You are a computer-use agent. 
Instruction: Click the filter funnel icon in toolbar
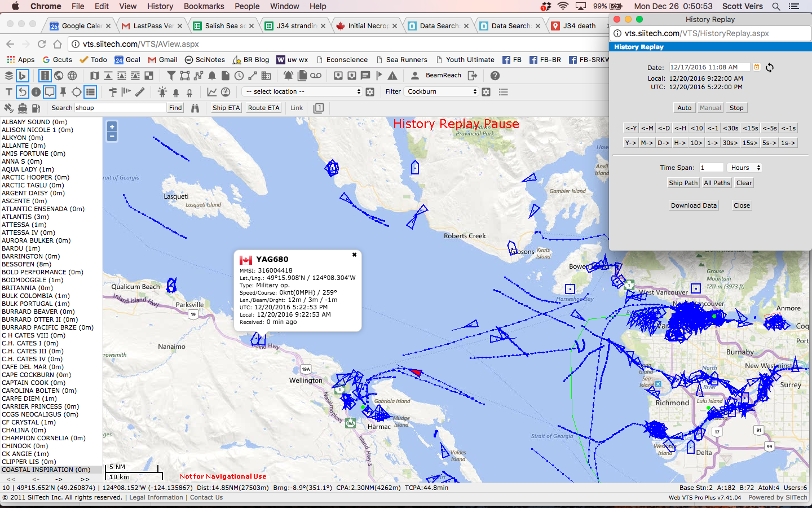(x=171, y=76)
